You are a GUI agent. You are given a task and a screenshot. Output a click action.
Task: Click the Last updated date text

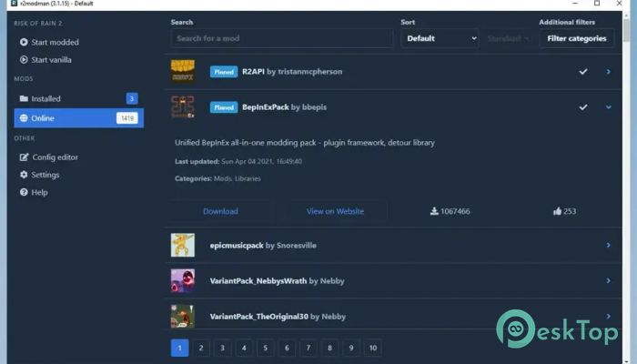[x=238, y=161]
